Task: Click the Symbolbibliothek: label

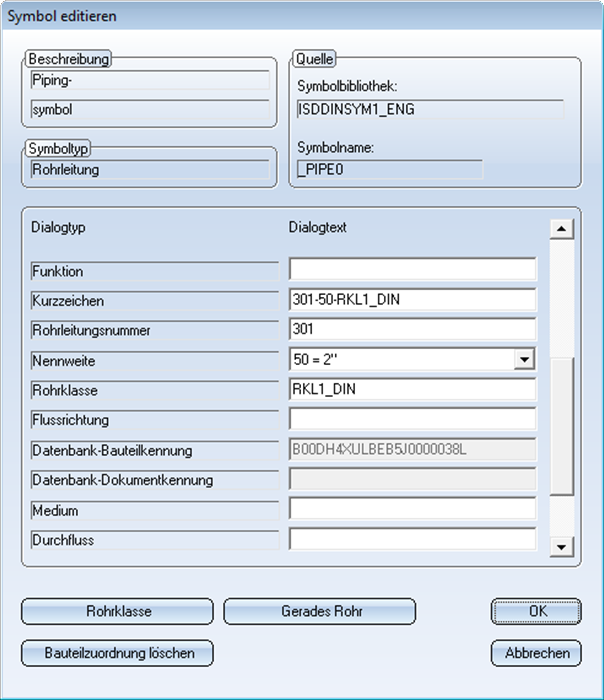Action: click(x=347, y=86)
